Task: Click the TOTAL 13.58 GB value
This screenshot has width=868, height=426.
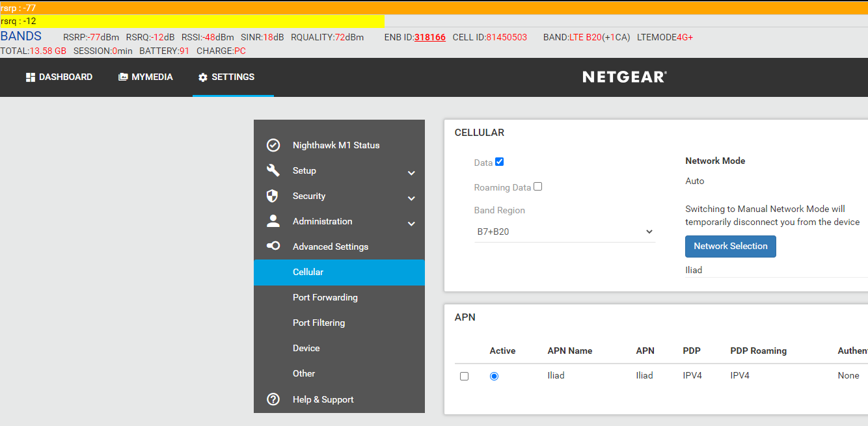Action: coord(48,51)
